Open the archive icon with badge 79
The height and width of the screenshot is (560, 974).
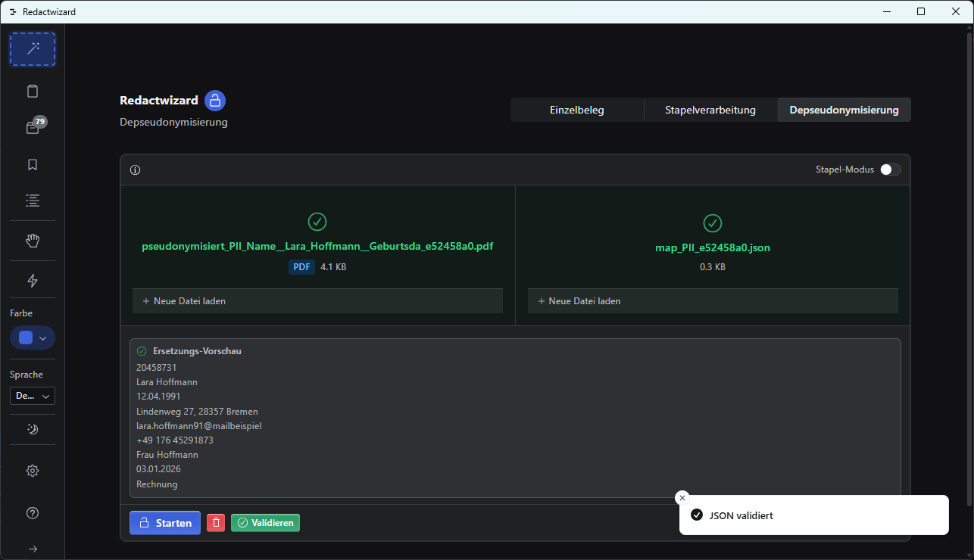(x=33, y=128)
